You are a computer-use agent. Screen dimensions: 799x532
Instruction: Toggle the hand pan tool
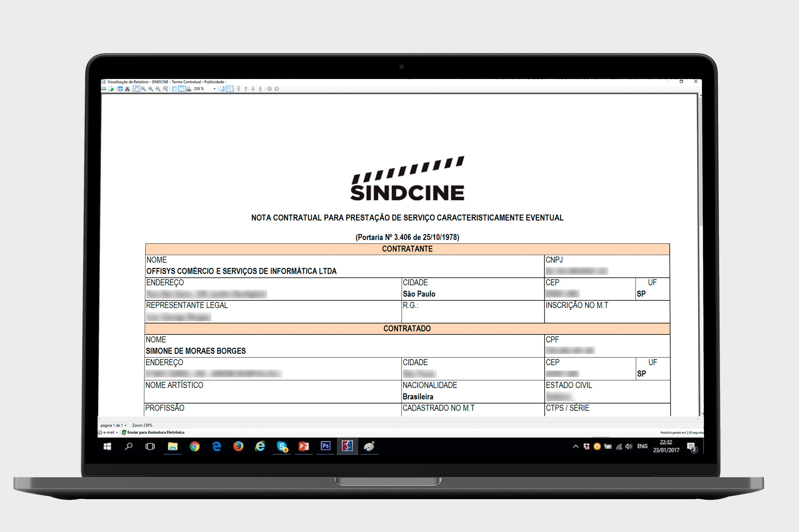pos(136,89)
